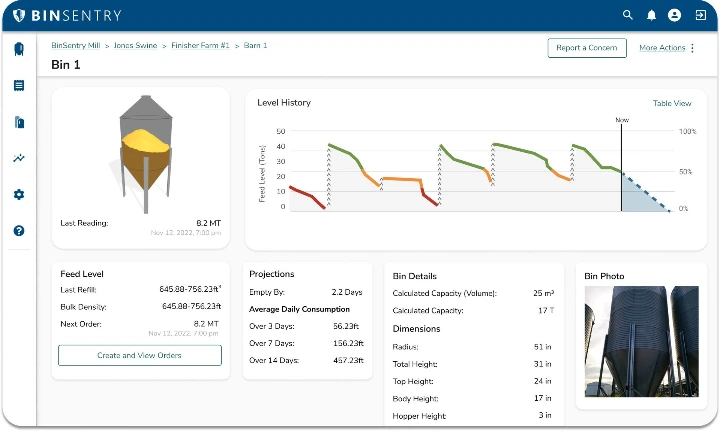The height and width of the screenshot is (431, 720).
Task: Click the Report a Concern button
Action: point(587,48)
